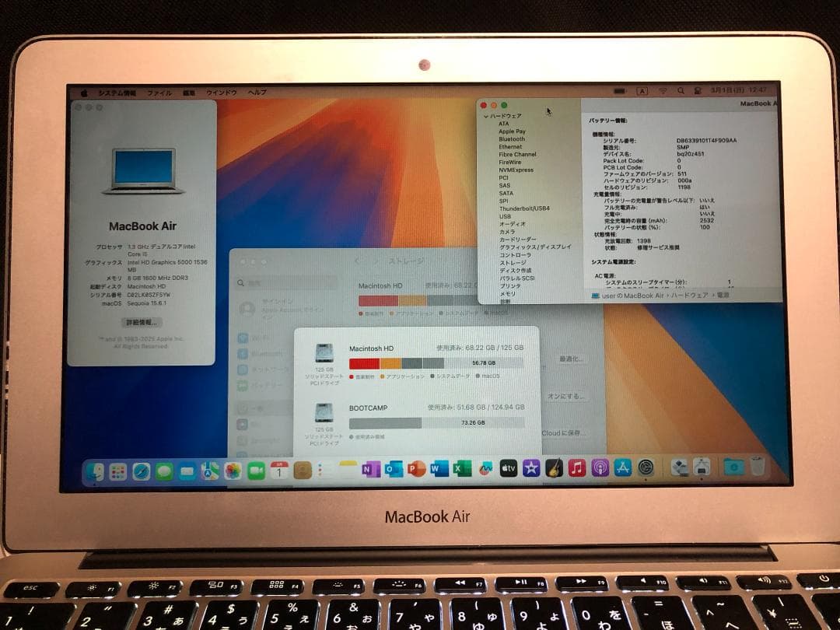Launch Microsoft PowerPoint from the Dock
840x630 pixels.
tap(416, 469)
